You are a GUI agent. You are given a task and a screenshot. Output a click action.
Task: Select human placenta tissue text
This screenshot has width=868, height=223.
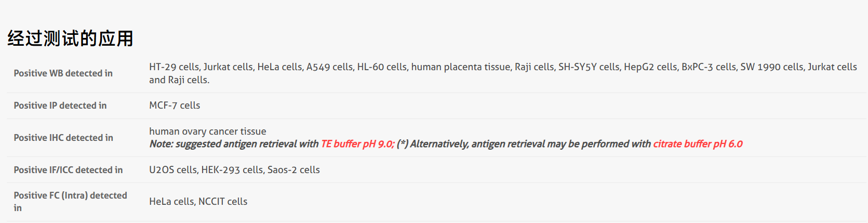pyautogui.click(x=460, y=67)
